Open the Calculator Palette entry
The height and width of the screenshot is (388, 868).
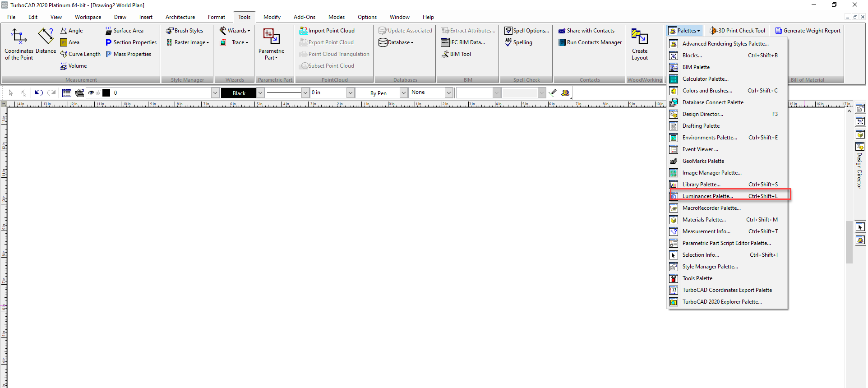click(727, 79)
